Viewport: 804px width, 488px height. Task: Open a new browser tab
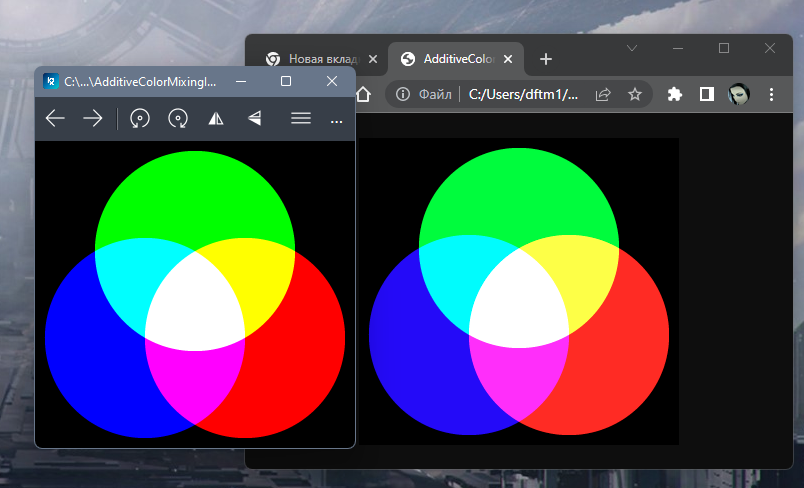coord(545,59)
